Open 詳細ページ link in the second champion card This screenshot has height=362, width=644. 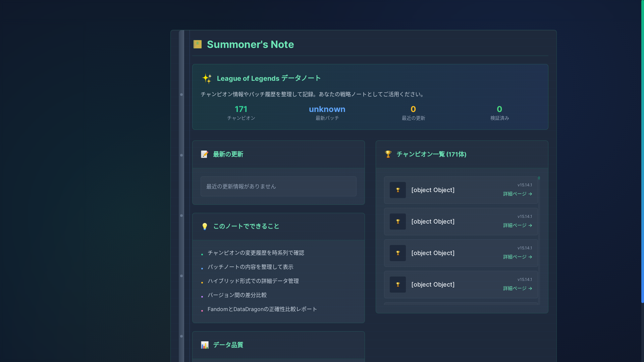518,225
